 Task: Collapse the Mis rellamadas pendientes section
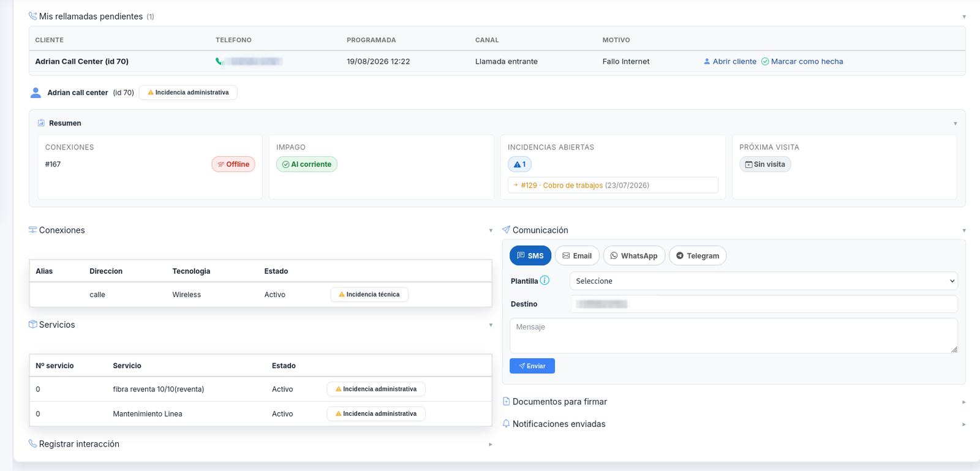tap(964, 17)
